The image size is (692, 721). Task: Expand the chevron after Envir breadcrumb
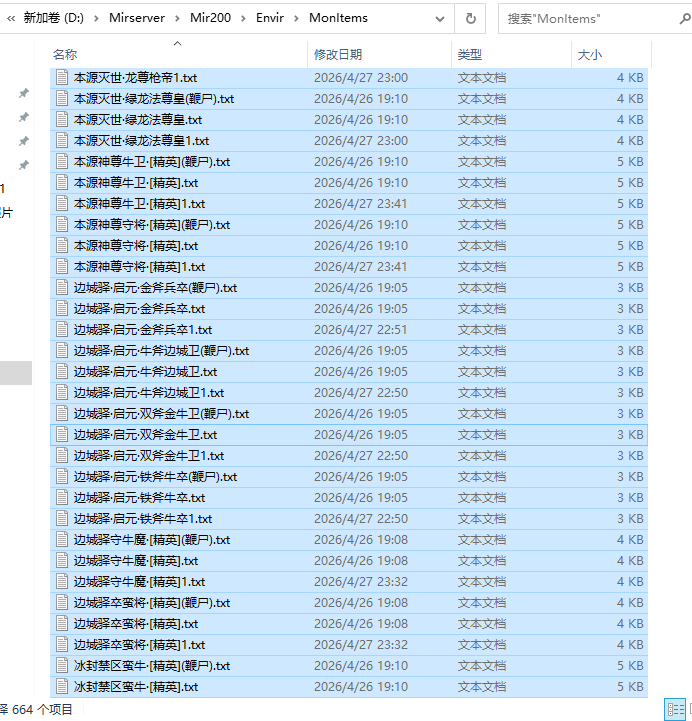pyautogui.click(x=296, y=18)
